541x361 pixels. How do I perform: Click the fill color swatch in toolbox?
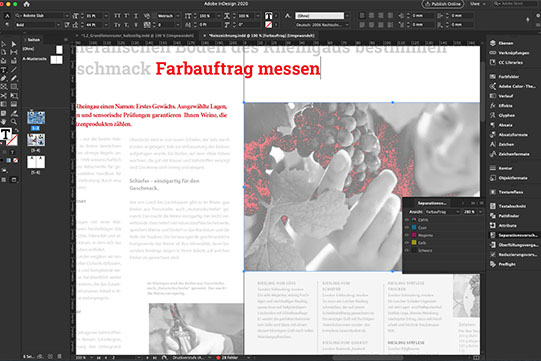6,134
